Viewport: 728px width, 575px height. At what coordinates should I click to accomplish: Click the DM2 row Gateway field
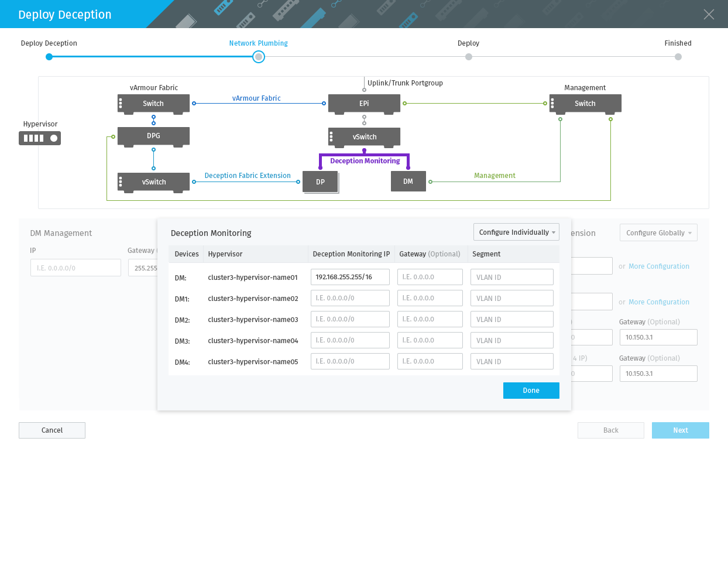pyautogui.click(x=430, y=319)
